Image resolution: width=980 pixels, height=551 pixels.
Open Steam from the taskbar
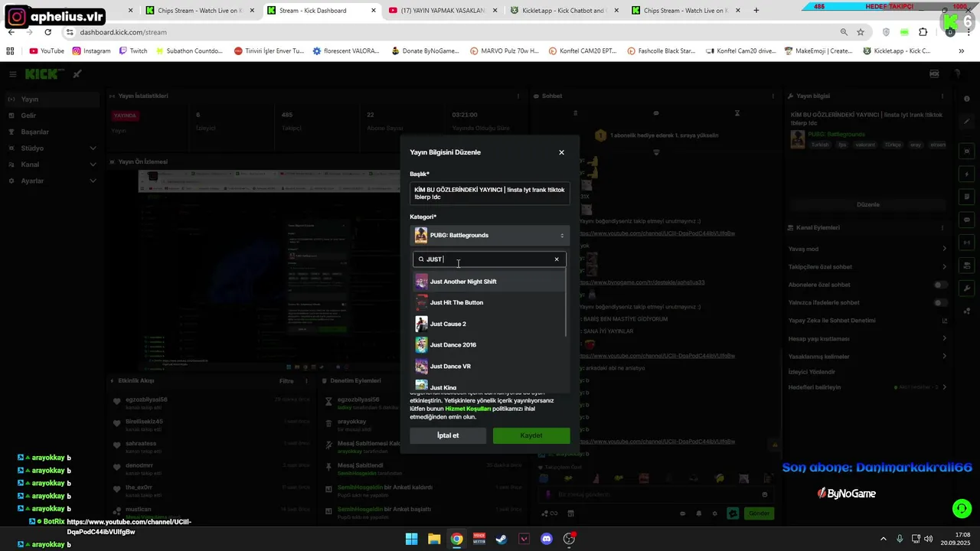coord(501,539)
